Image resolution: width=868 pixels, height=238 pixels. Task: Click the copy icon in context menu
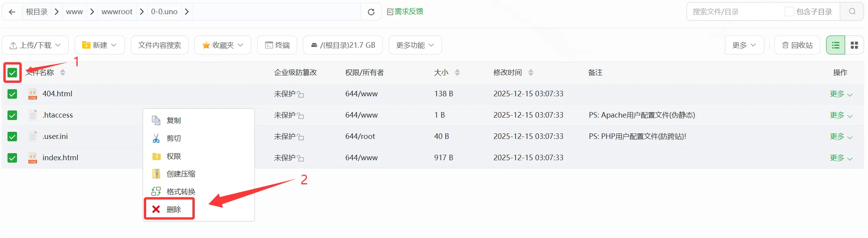(156, 120)
